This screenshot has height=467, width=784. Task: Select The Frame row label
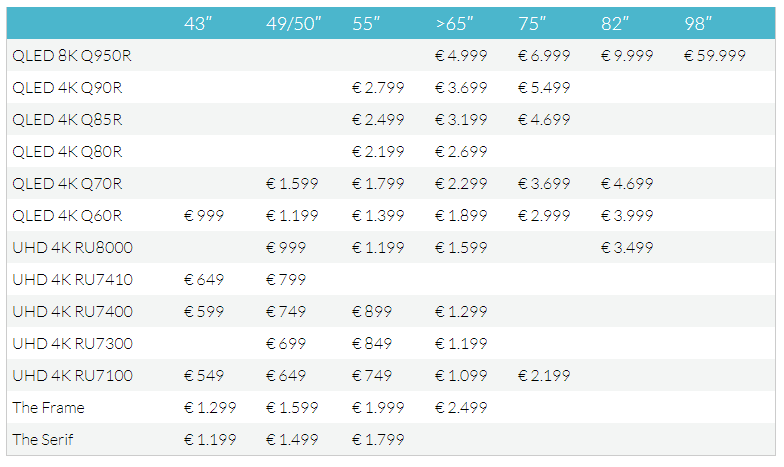pyautogui.click(x=48, y=408)
